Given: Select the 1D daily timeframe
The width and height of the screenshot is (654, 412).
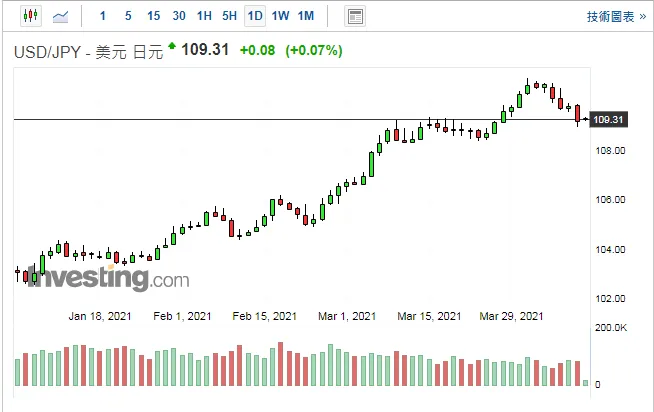Looking at the screenshot, I should click(x=255, y=16).
